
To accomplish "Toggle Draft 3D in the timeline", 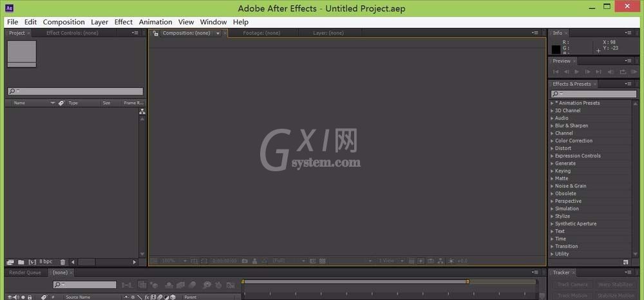I will pos(155,285).
